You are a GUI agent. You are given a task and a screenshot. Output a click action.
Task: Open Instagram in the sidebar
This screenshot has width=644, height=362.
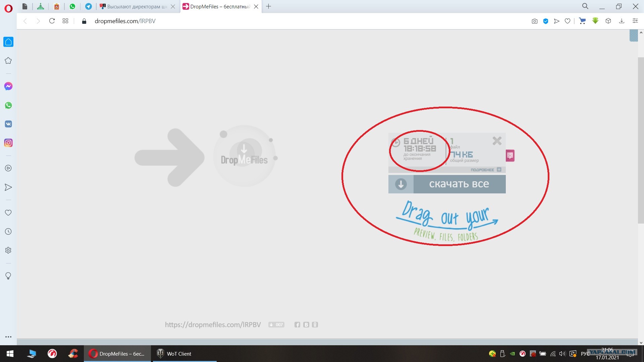point(8,143)
